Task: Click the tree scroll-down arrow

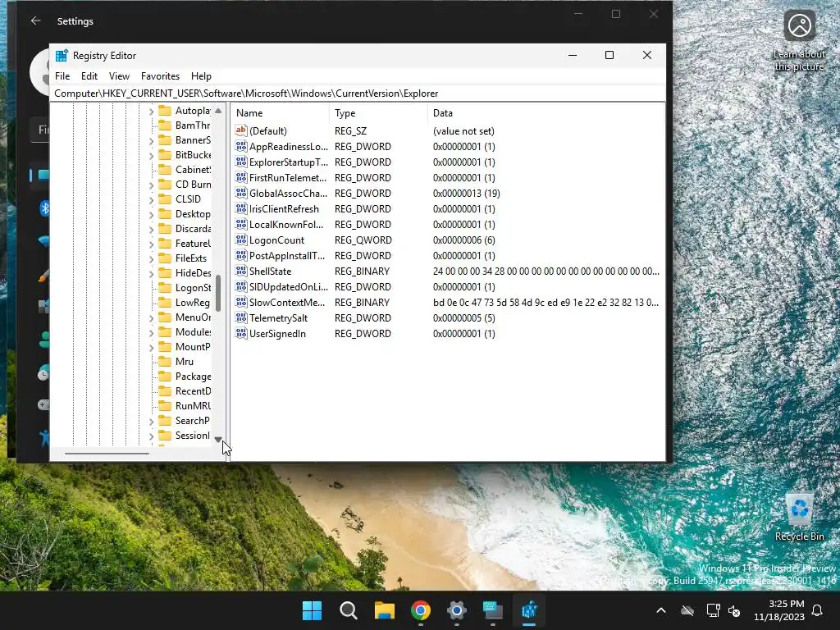Action: click(218, 440)
